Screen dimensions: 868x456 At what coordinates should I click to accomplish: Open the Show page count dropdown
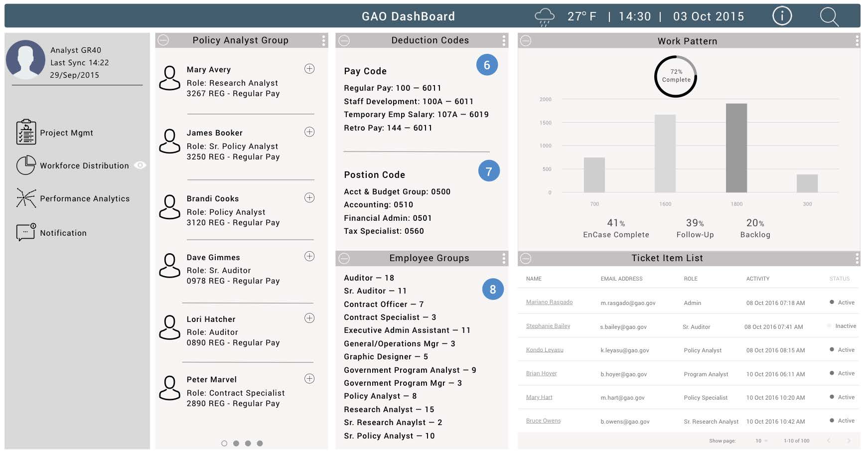click(x=761, y=441)
